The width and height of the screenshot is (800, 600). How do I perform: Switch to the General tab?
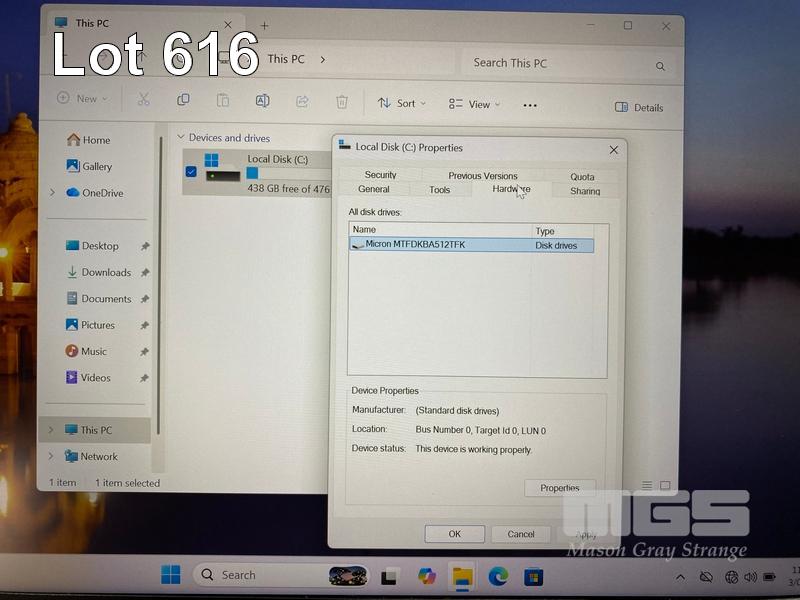pos(373,189)
